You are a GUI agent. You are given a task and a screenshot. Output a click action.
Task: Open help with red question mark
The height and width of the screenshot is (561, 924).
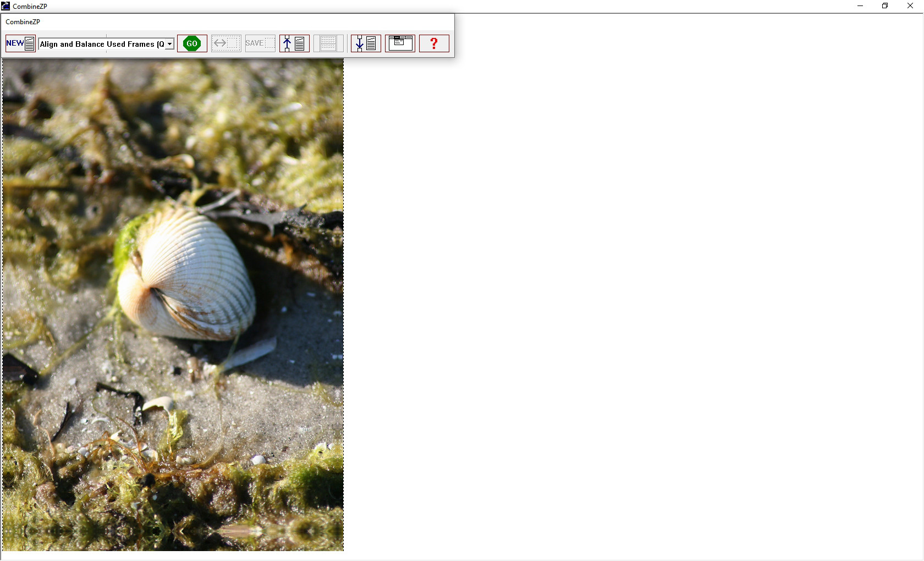click(434, 43)
